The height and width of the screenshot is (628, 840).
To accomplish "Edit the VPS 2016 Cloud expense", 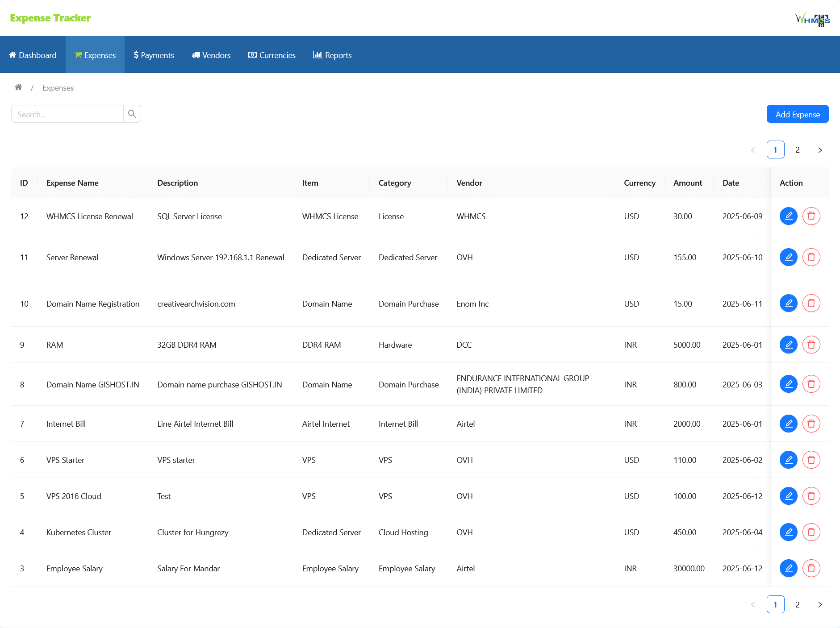I will click(x=788, y=496).
